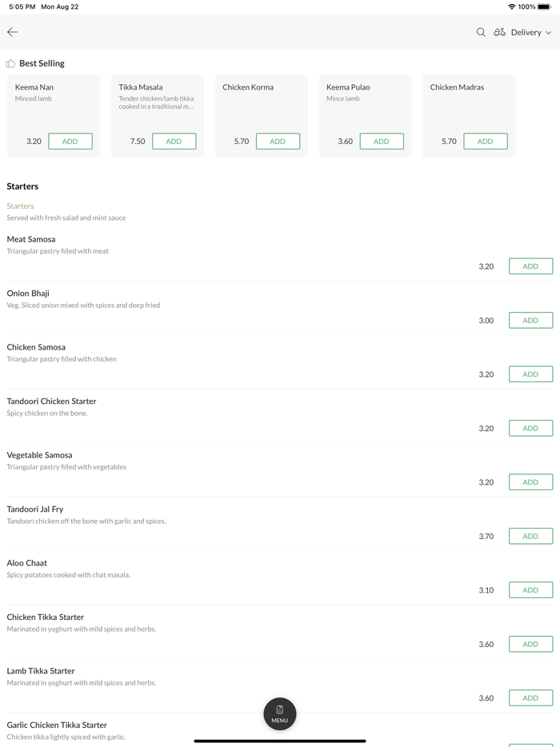560x747 pixels.
Task: Select the Starters category link
Action: pyautogui.click(x=21, y=206)
